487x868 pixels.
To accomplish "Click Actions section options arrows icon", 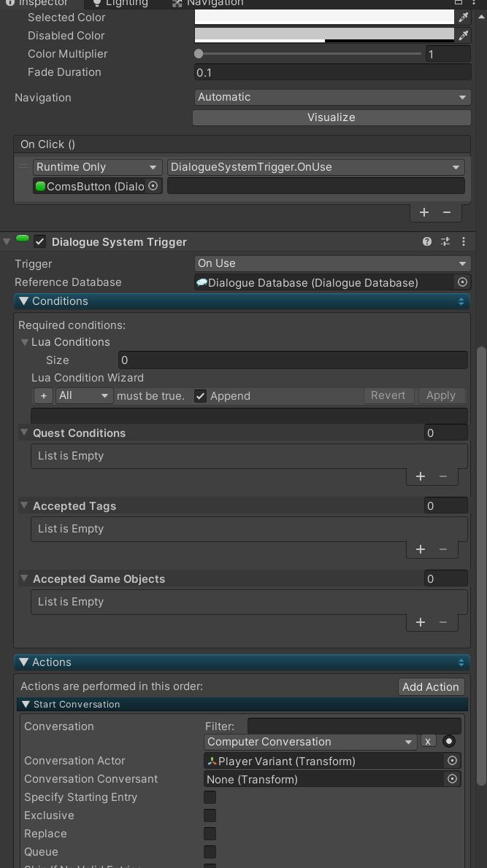I will pyautogui.click(x=461, y=662).
